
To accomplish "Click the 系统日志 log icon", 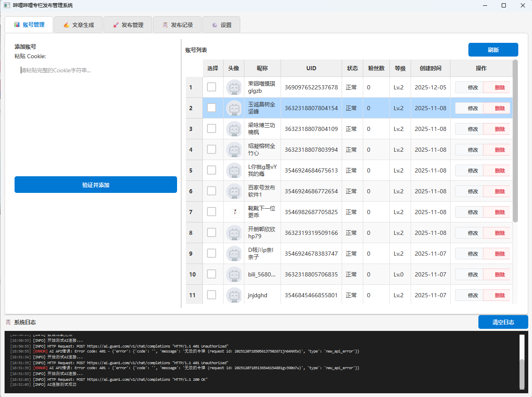I will pyautogui.click(x=8, y=322).
